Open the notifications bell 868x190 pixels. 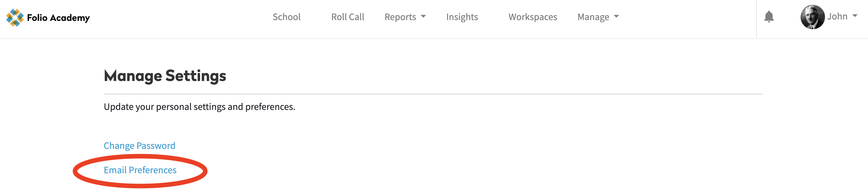[x=769, y=17]
